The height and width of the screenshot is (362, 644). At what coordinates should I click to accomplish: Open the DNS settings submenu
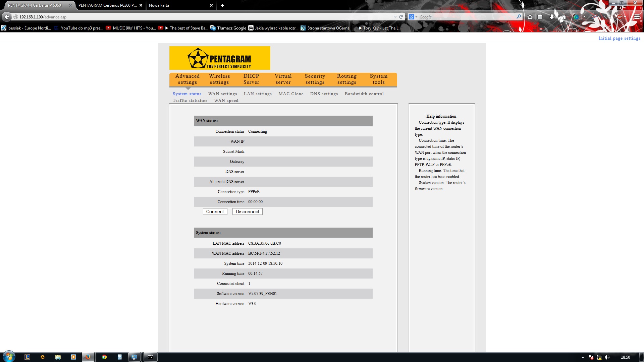324,94
